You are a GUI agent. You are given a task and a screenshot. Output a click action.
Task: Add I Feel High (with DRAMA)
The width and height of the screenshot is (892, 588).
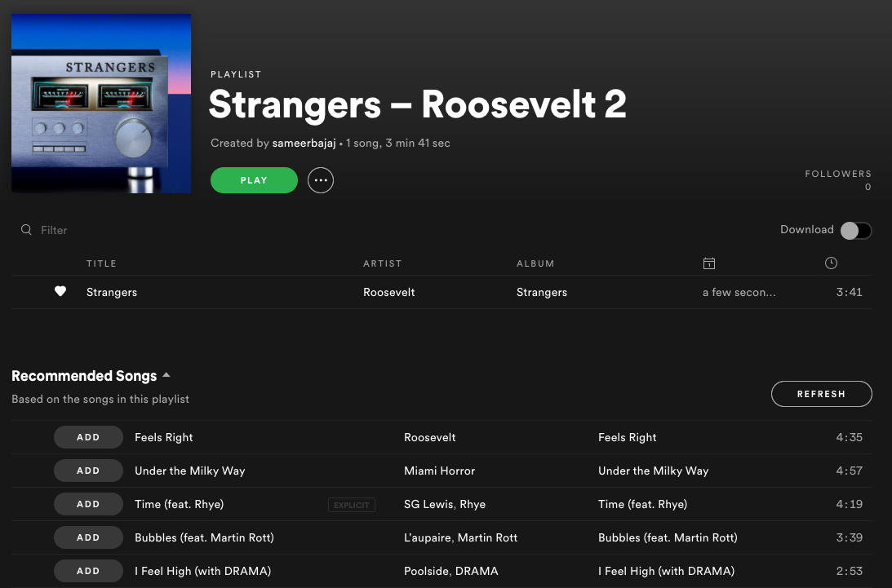[88, 571]
